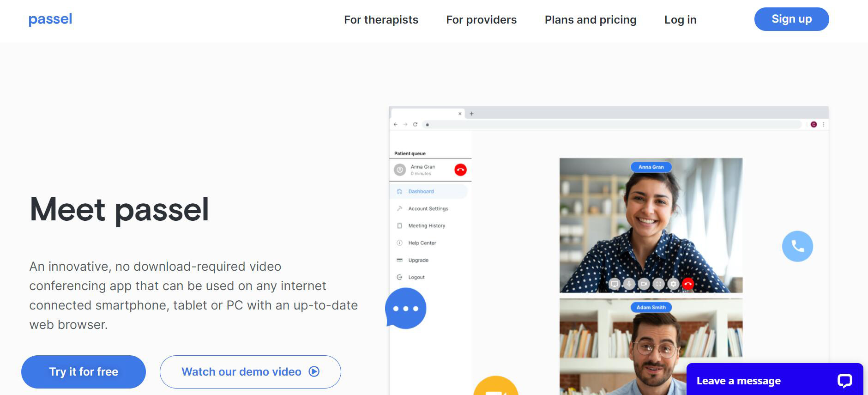Open Help Center in the sidebar
This screenshot has width=868, height=395.
pos(422,243)
